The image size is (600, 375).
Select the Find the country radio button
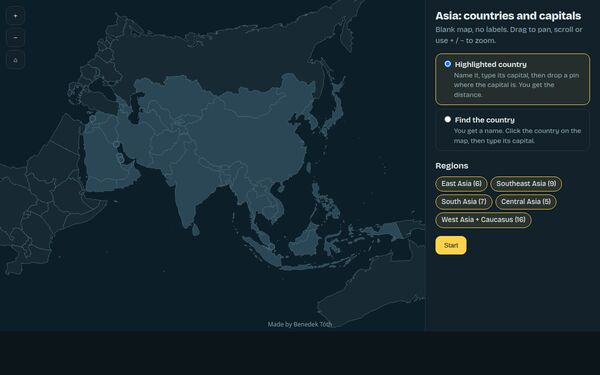(x=447, y=119)
